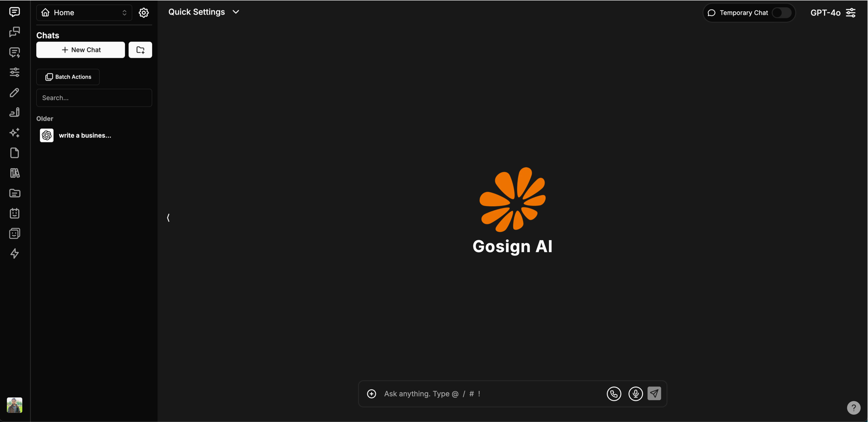
Task: Open Quick Settings dropdown
Action: 203,12
